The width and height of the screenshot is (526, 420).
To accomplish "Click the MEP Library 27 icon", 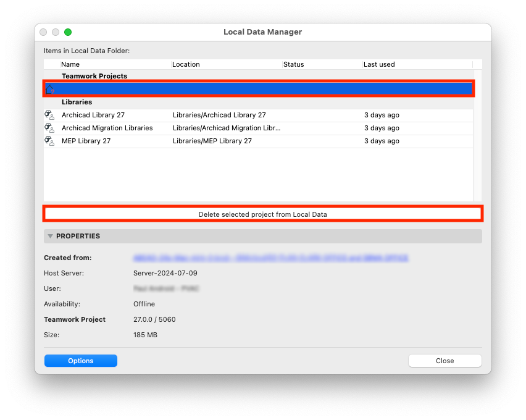I will point(49,141).
